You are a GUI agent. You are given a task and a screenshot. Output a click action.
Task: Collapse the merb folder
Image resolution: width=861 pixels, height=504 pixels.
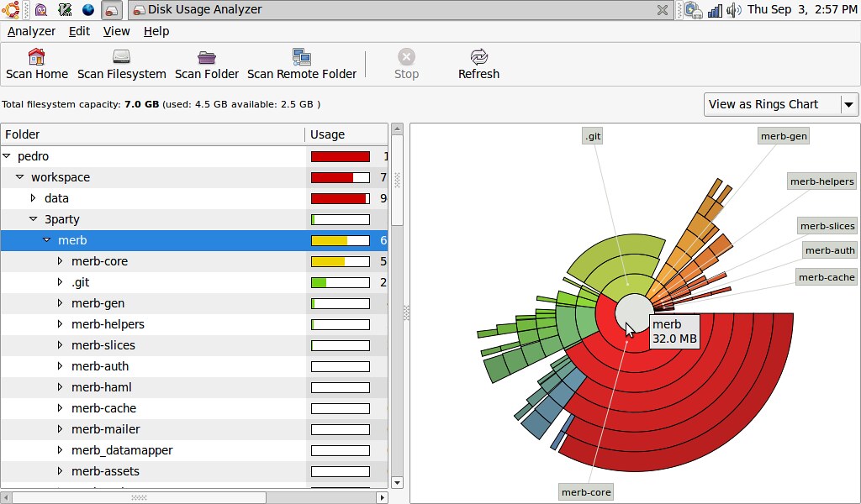47,240
